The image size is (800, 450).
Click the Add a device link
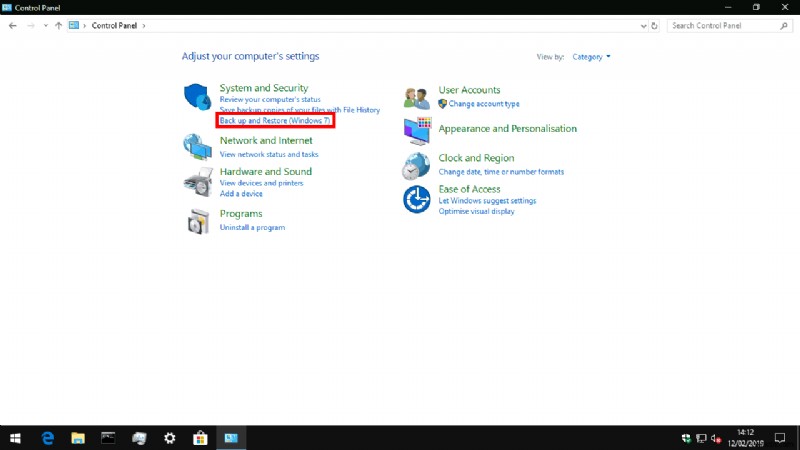click(x=241, y=194)
